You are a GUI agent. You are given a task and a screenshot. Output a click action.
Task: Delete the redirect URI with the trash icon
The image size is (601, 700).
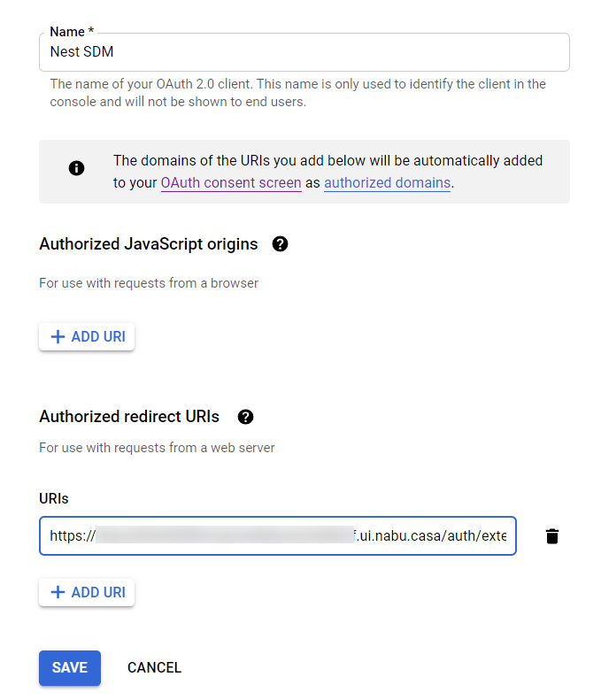tap(552, 536)
